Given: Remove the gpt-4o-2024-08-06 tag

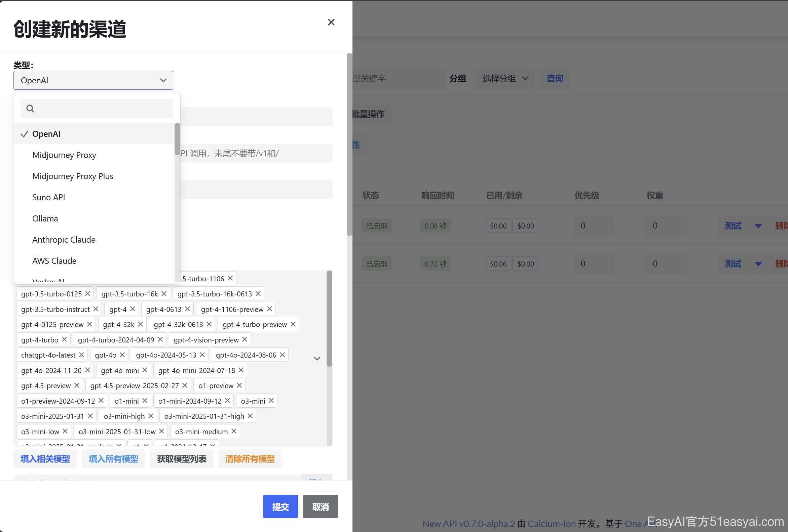Looking at the screenshot, I should [282, 355].
